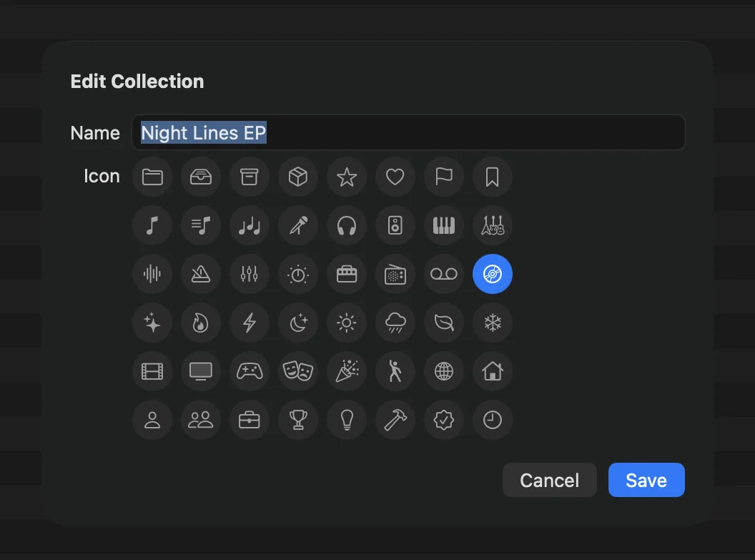
Task: Use the party popper icon
Action: [347, 371]
